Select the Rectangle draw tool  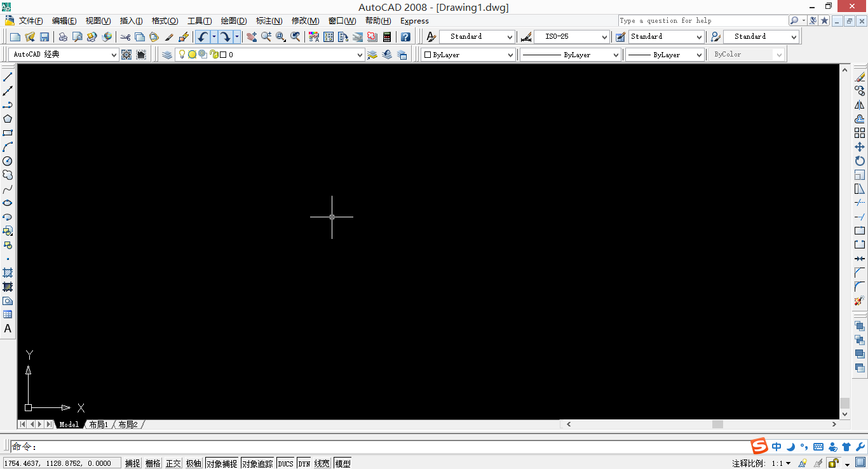[8, 133]
